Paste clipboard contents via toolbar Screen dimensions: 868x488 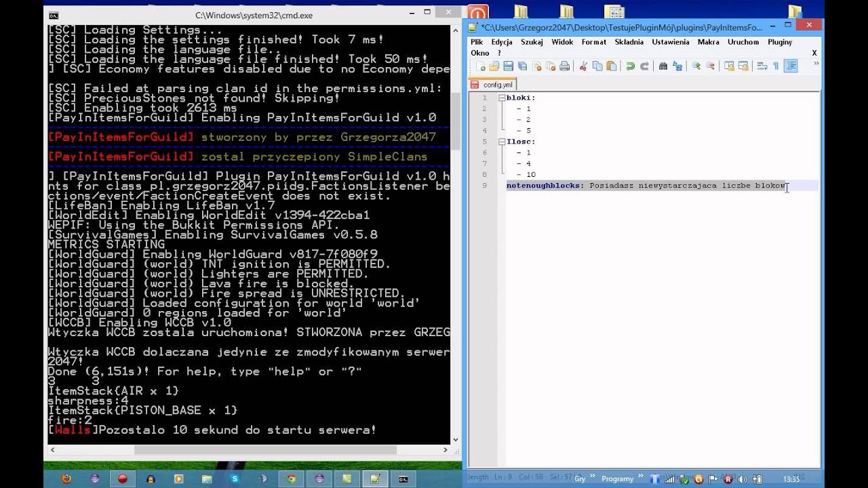612,66
